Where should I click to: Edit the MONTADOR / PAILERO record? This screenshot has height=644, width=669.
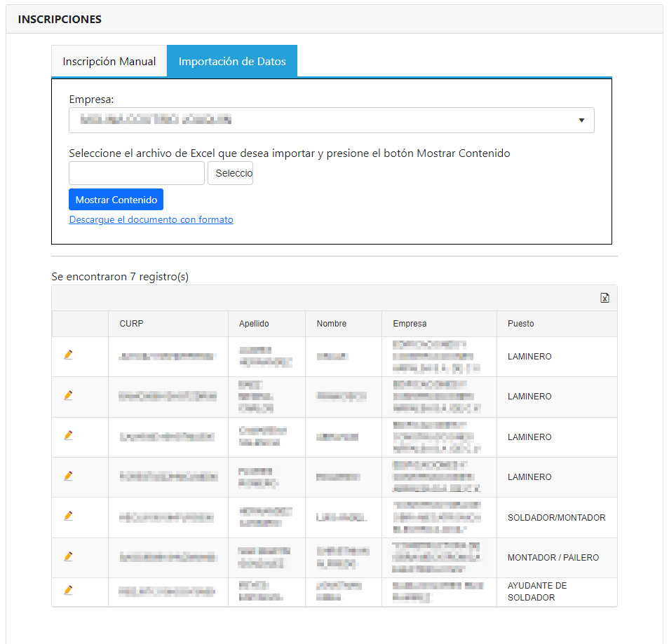click(68, 557)
